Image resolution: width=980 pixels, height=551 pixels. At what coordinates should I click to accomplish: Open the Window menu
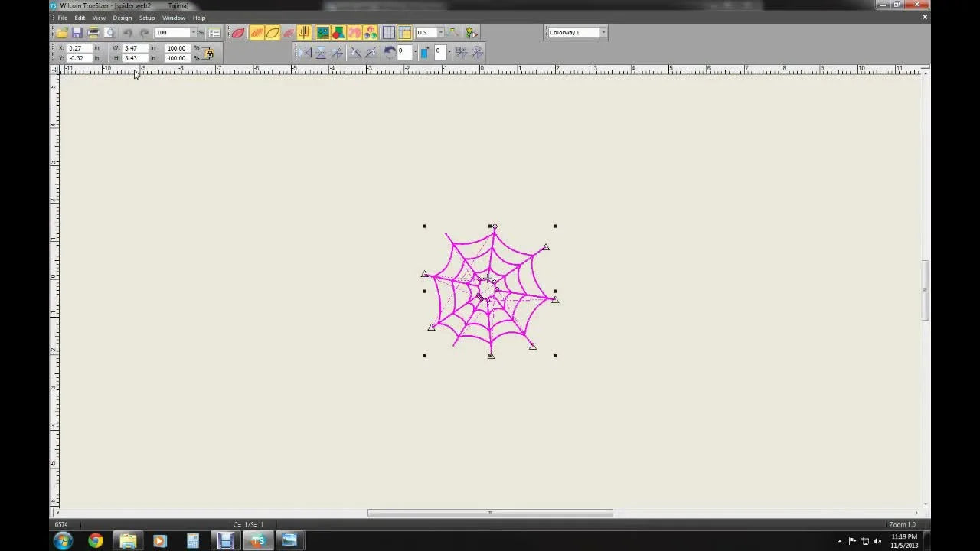[174, 18]
